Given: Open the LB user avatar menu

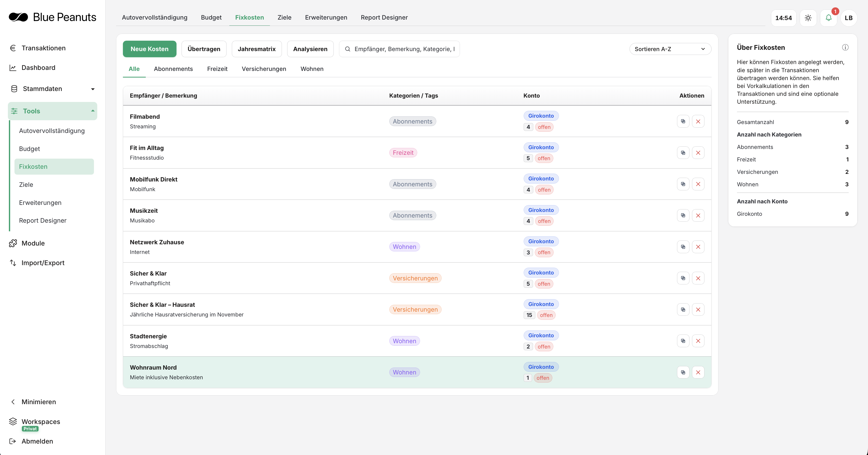Looking at the screenshot, I should [849, 18].
